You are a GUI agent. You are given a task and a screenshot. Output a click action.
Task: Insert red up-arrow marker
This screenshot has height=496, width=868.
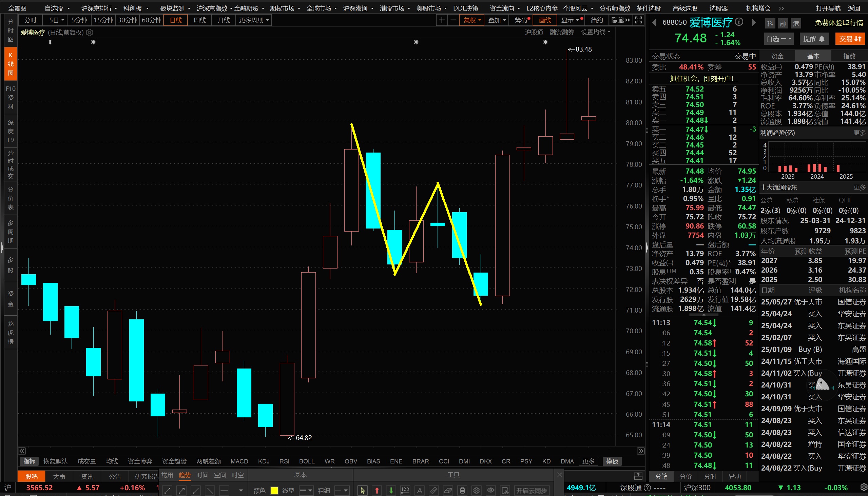click(377, 491)
